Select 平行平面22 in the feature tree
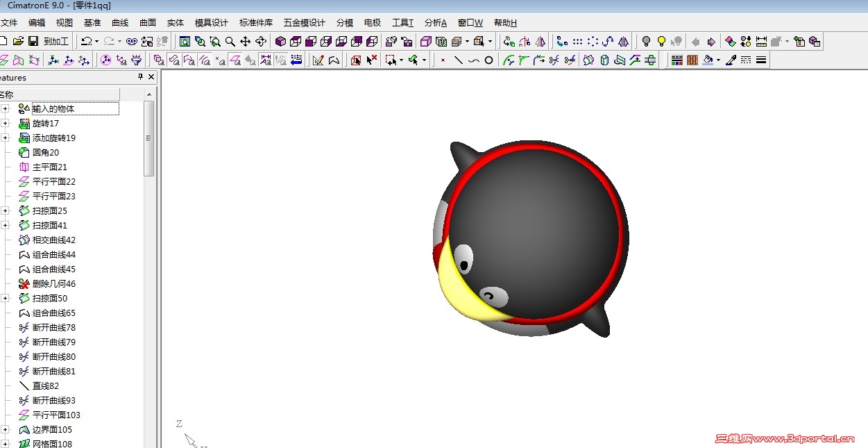868x448 pixels. coord(54,182)
